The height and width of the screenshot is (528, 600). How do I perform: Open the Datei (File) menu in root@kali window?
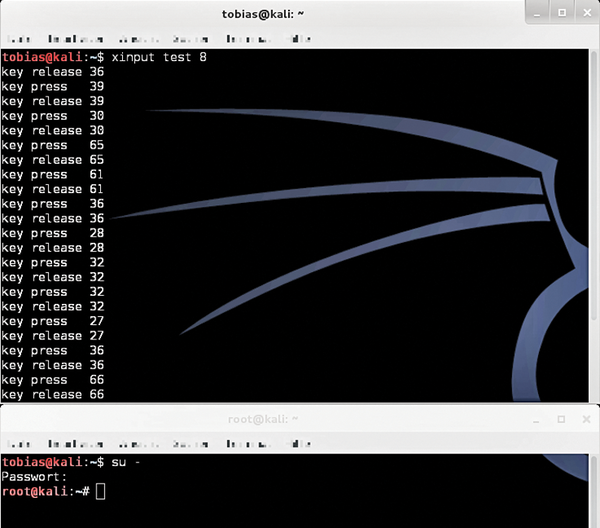coord(19,444)
